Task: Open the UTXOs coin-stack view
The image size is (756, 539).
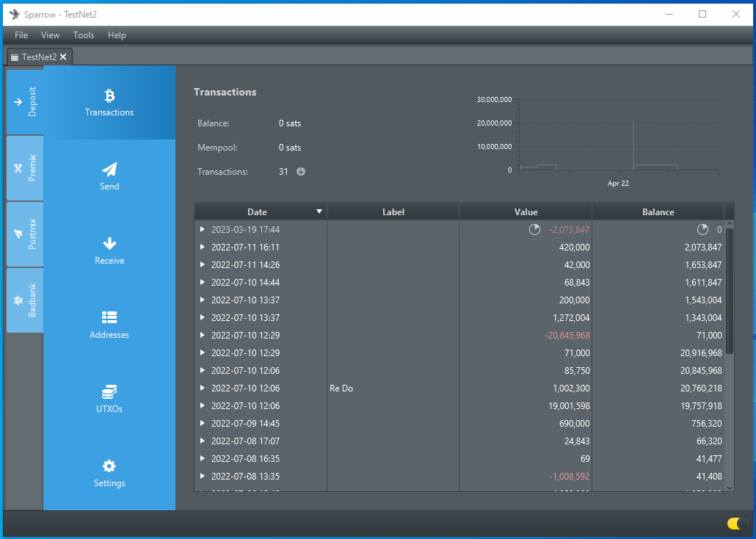Action: (109, 399)
